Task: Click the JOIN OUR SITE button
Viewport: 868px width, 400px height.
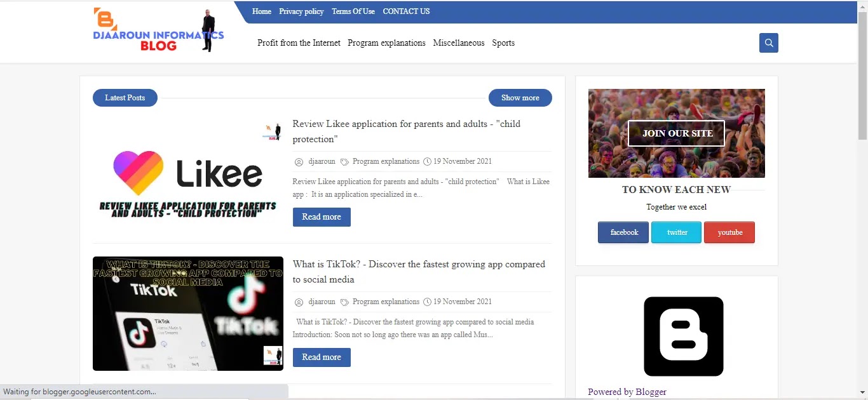Action: pyautogui.click(x=676, y=133)
